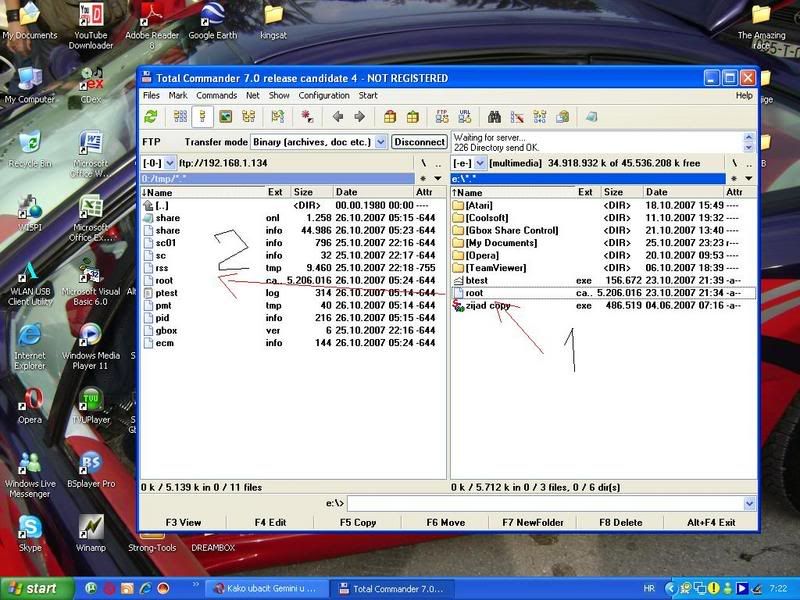Click the Windows start button
The image size is (800, 600).
(x=35, y=589)
